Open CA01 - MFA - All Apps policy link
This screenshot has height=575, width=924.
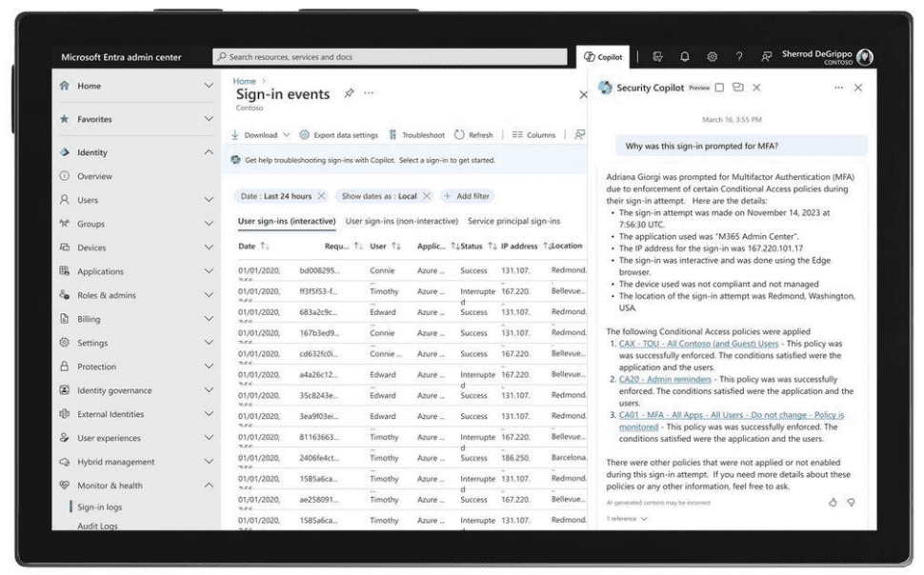732,421
